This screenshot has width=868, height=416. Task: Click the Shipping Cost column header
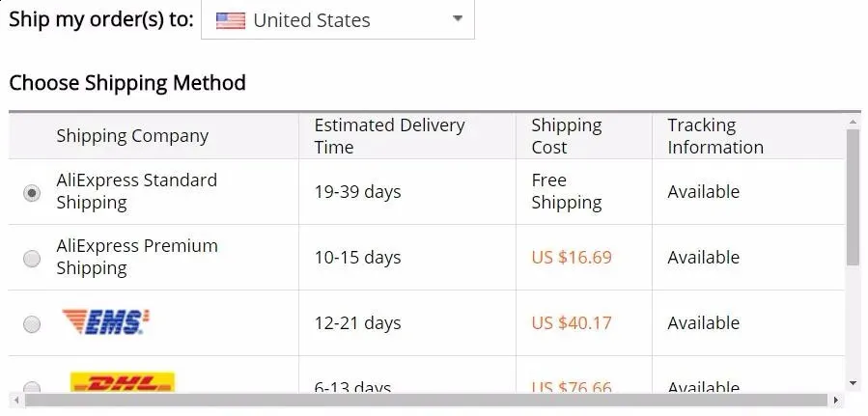566,136
